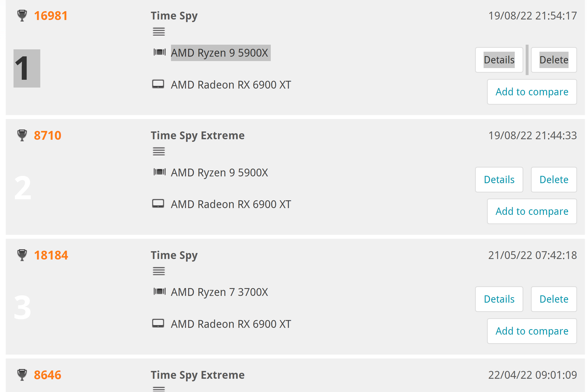Open Details for the 16981 result
587x392 pixels.
click(499, 60)
